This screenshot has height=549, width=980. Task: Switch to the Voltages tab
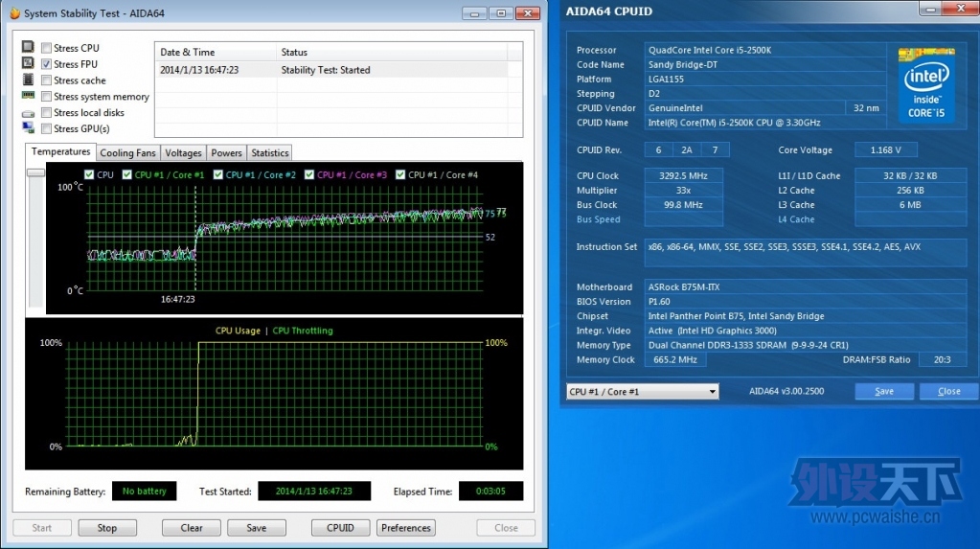pos(183,153)
